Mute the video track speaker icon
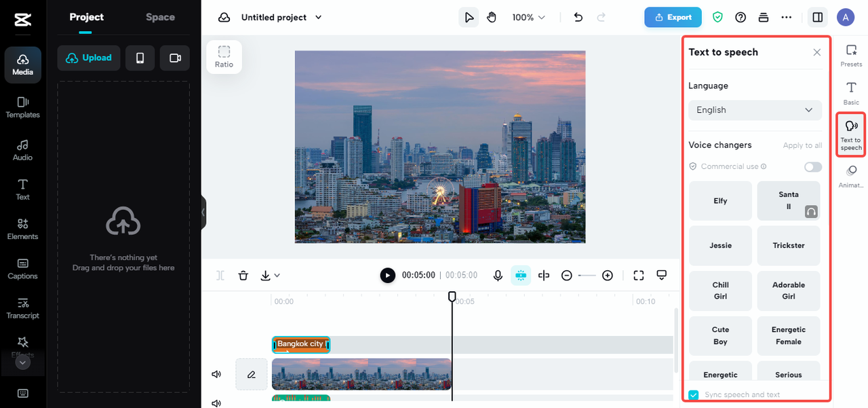 (x=216, y=374)
